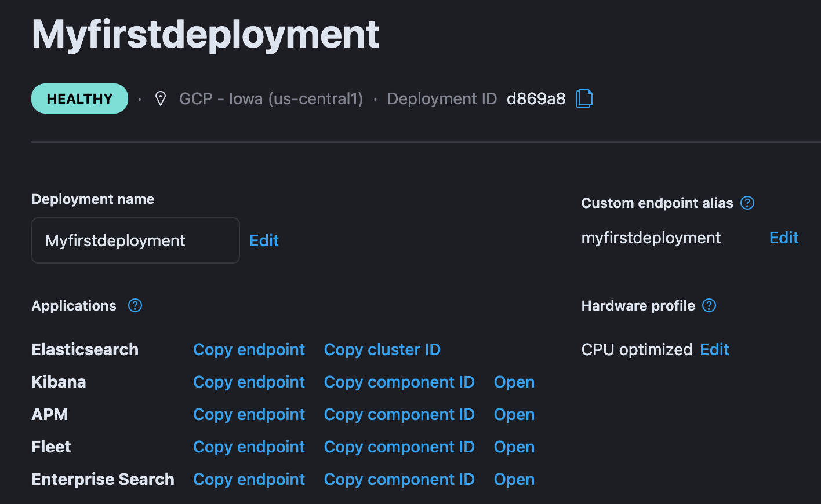Open Fleet
This screenshot has height=504, width=821.
click(x=514, y=447)
